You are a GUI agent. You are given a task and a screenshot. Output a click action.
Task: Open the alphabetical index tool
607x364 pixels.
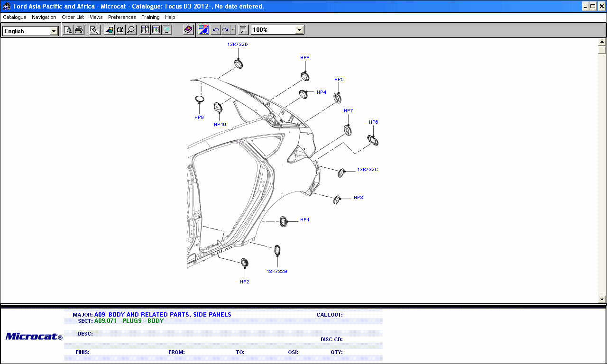(x=120, y=29)
